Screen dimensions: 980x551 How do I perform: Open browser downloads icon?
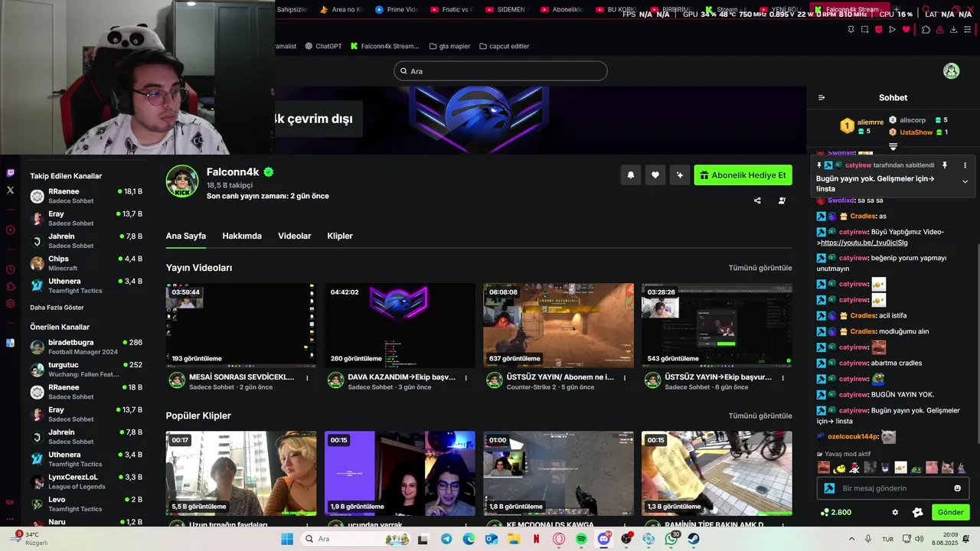tap(953, 30)
